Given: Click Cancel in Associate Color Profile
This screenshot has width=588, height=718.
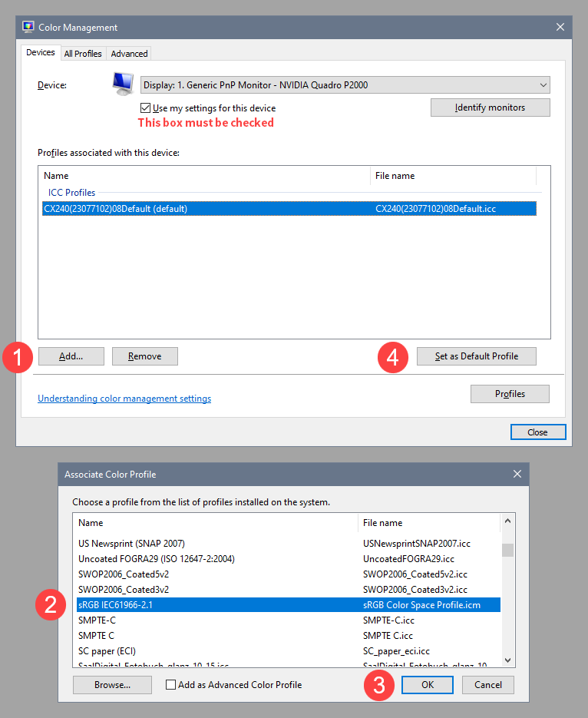Looking at the screenshot, I should 487,684.
